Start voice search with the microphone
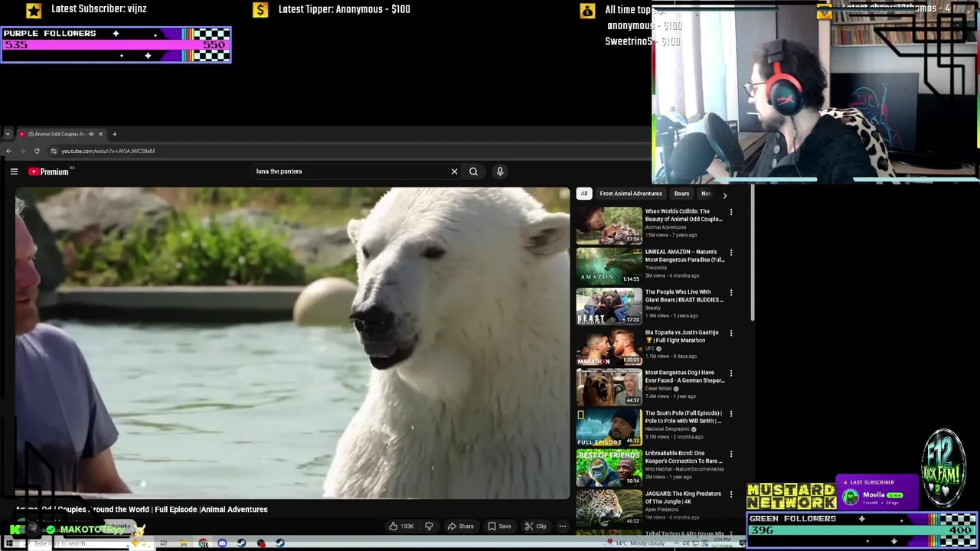The width and height of the screenshot is (980, 551). click(x=500, y=171)
